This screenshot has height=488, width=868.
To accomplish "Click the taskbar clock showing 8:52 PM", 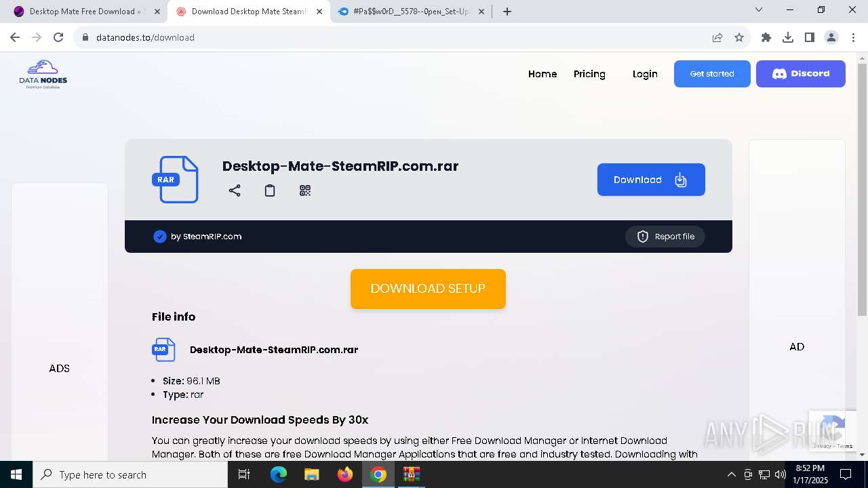I will click(x=810, y=474).
